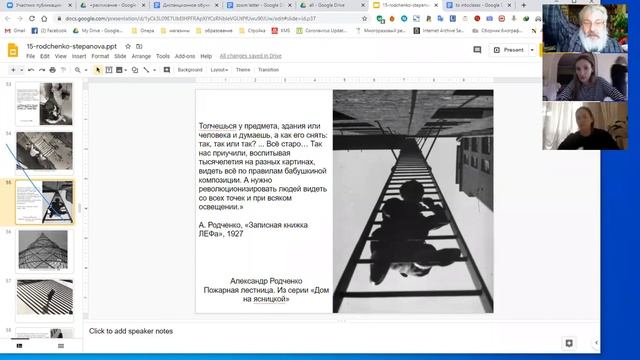Viewport: 640px width, 360px height.
Task: Expand the line type dropdown arrow
Action: tap(154, 70)
